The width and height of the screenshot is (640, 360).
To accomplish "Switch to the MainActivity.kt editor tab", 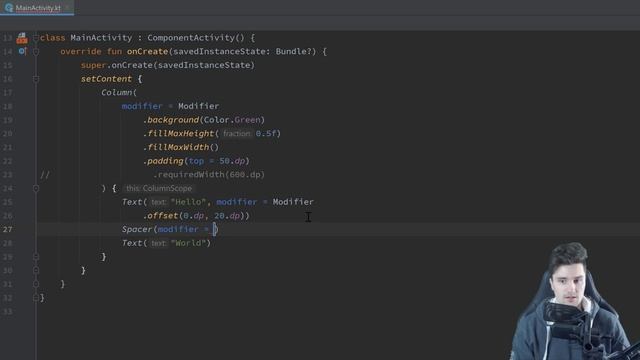I will (37, 8).
